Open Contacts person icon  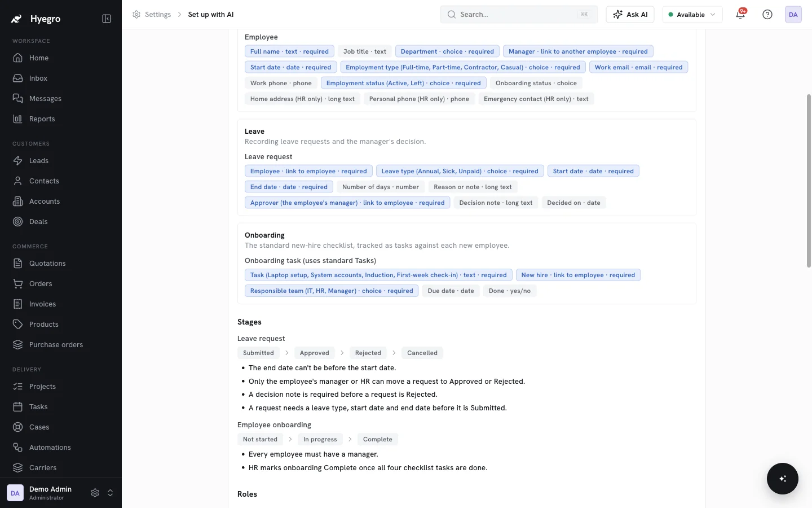pos(18,181)
